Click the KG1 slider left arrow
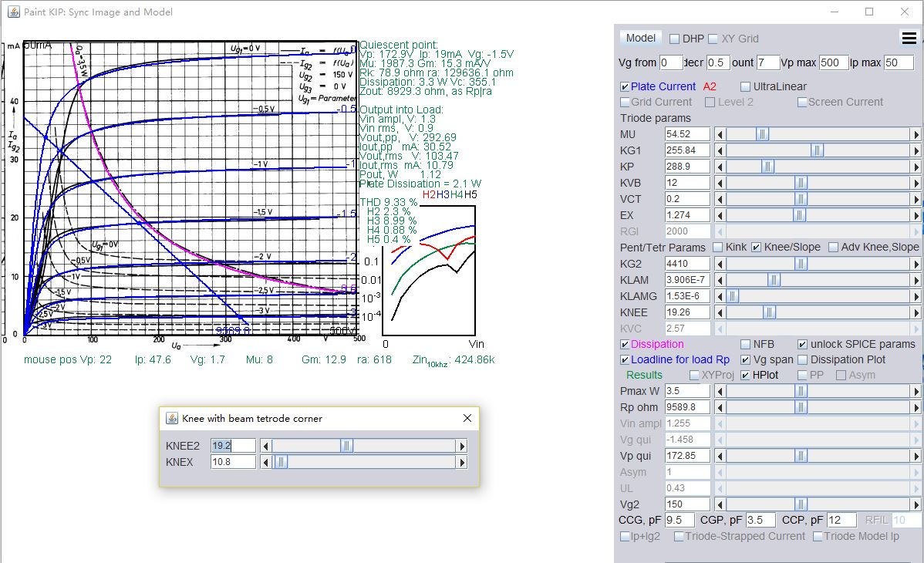 tap(720, 150)
